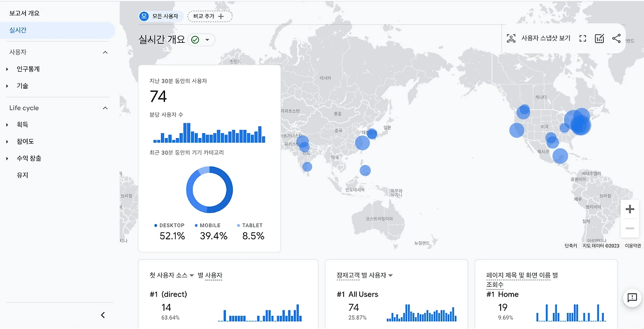The height and width of the screenshot is (329, 644).
Task: Click the map bubble over the Philippines
Action: 365,171
